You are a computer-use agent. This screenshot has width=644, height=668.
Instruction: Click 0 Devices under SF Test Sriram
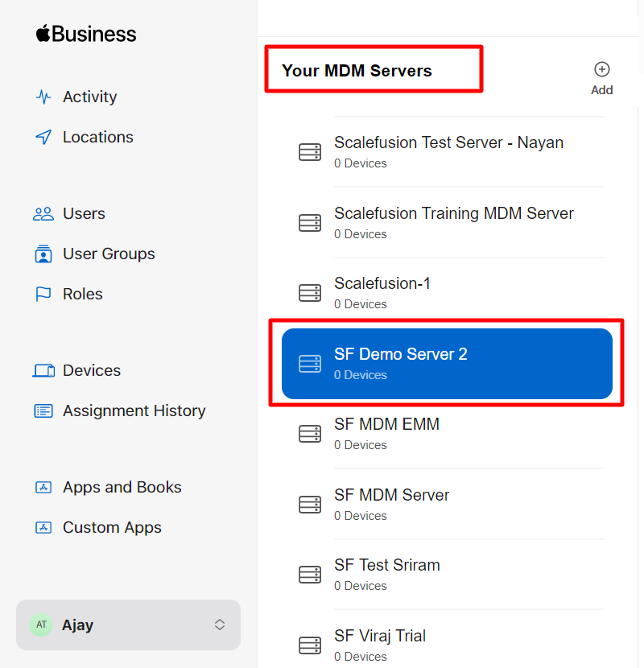click(361, 586)
